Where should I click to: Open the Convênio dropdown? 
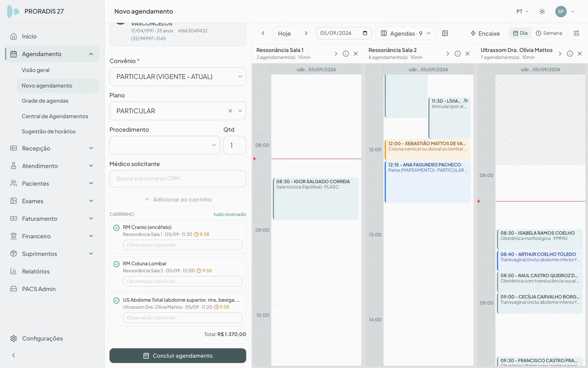point(178,77)
